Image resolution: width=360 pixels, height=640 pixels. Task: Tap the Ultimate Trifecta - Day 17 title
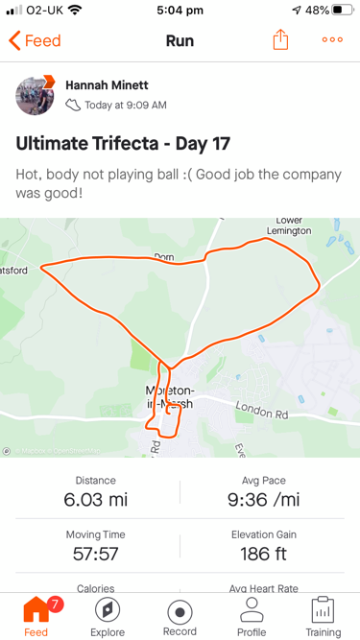123,144
